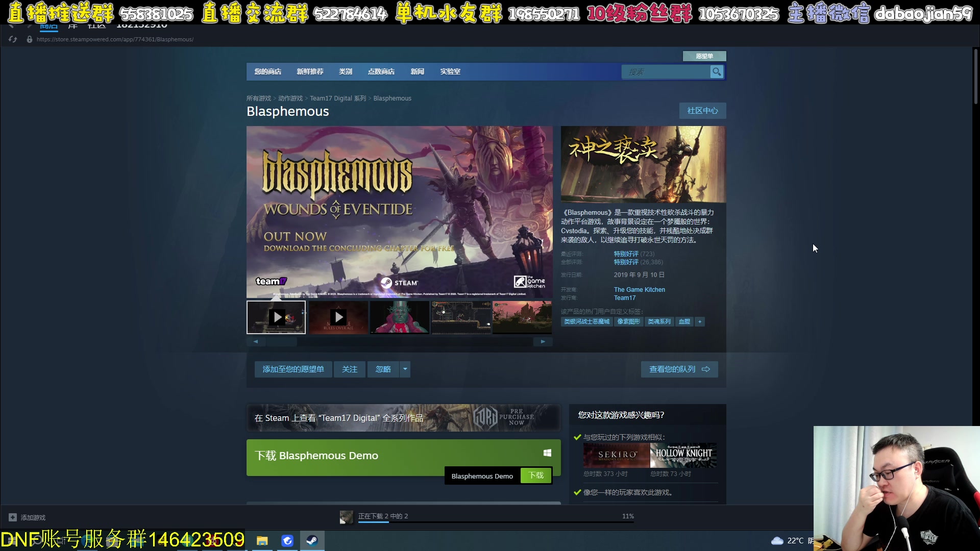Play the second trailer thumbnail
Screen dimensions: 980x551
point(338,317)
